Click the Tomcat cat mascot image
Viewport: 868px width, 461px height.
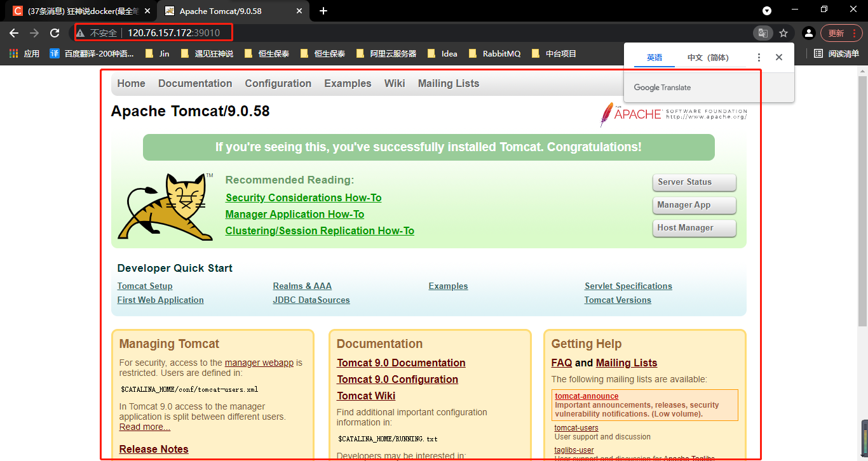coord(165,206)
